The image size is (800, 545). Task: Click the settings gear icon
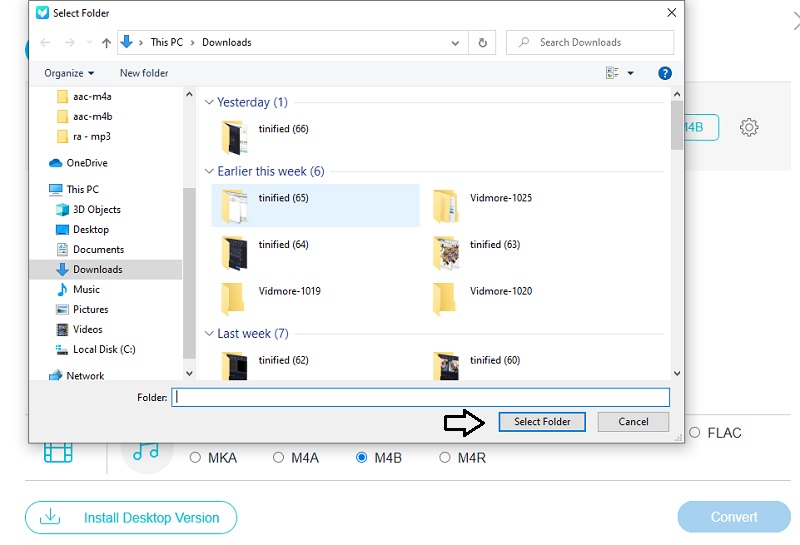(749, 127)
